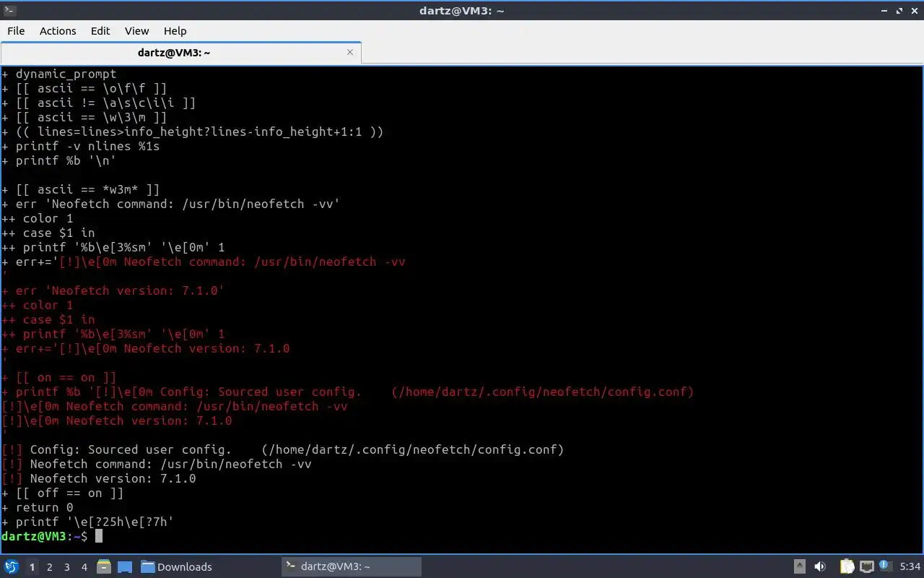Click the '+ [[ off == on ]]' line
The height and width of the screenshot is (578, 924).
(63, 493)
